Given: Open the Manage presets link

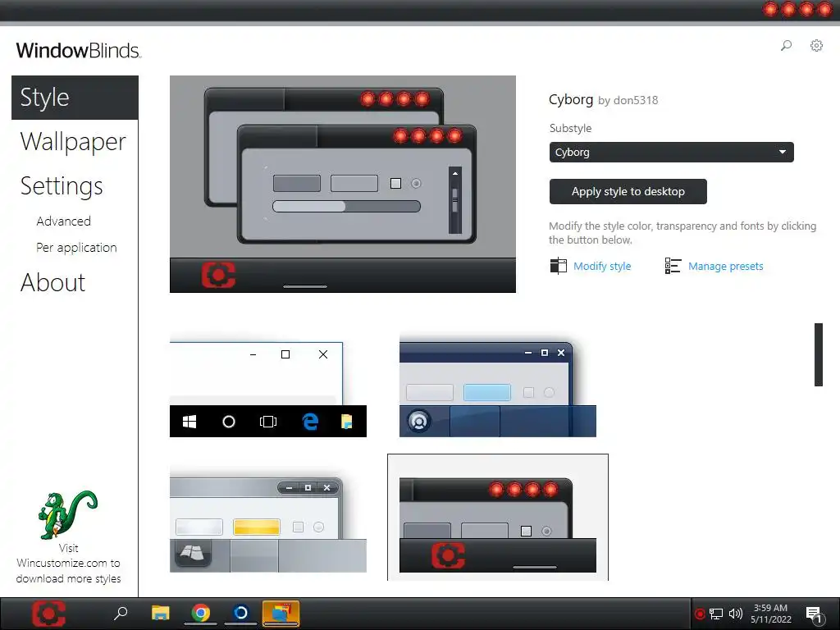Looking at the screenshot, I should click(x=725, y=267).
